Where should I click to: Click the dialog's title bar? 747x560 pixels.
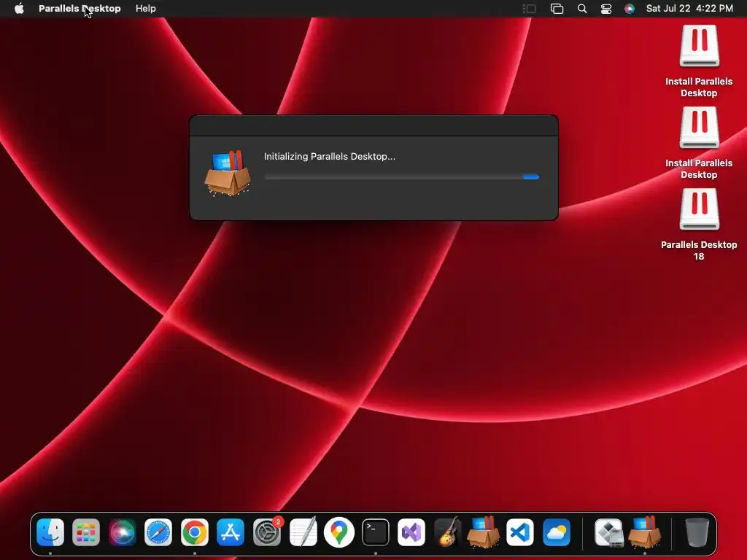[374, 125]
